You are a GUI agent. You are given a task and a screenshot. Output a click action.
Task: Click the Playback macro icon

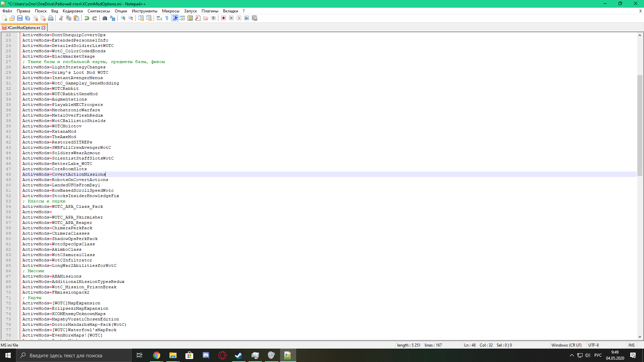[x=239, y=18]
